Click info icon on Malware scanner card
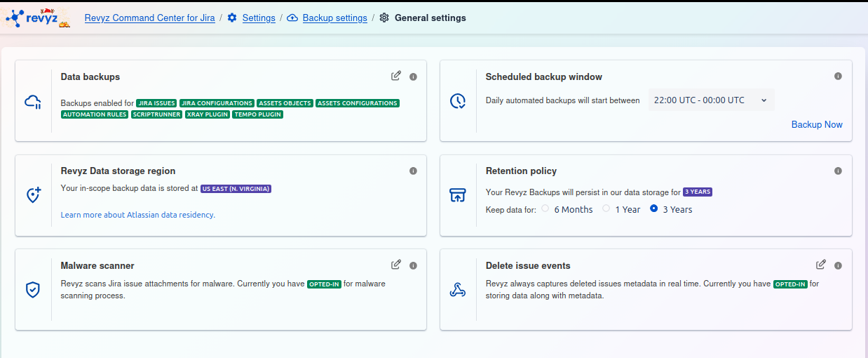Screen dimensions: 868x358 413,265
